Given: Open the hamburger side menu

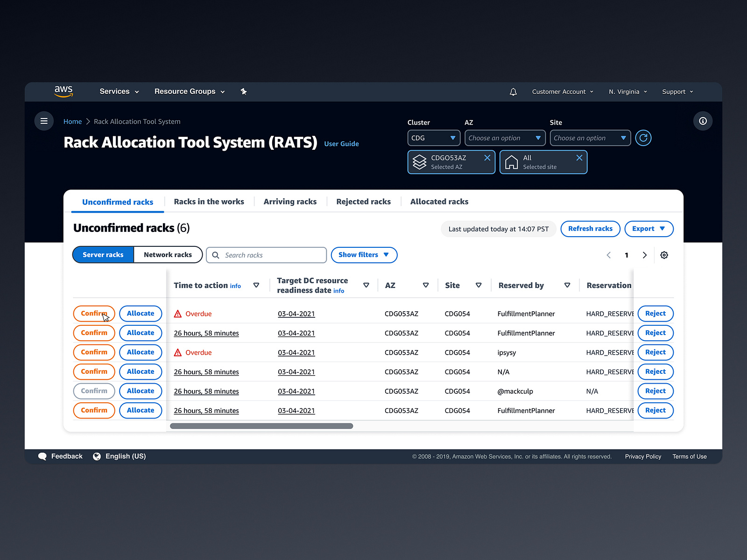Looking at the screenshot, I should tap(44, 121).
